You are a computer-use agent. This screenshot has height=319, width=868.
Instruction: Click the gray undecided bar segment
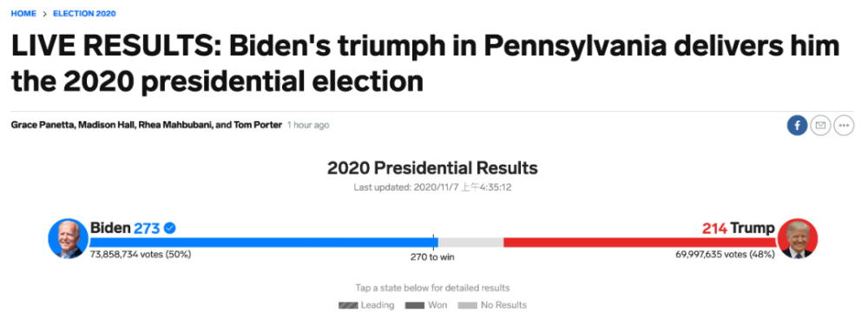pos(470,242)
